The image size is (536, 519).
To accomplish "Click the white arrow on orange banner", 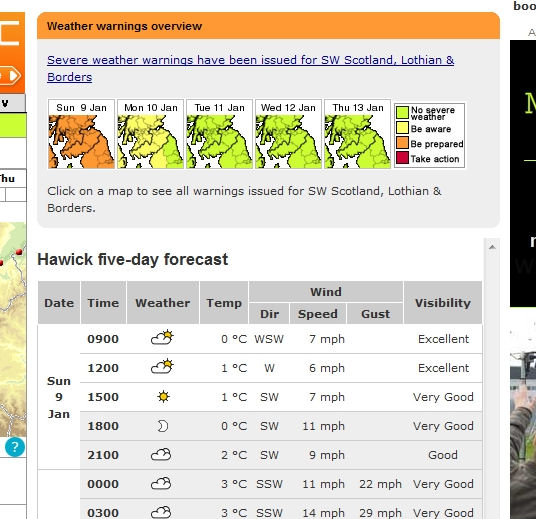I will click(x=14, y=76).
